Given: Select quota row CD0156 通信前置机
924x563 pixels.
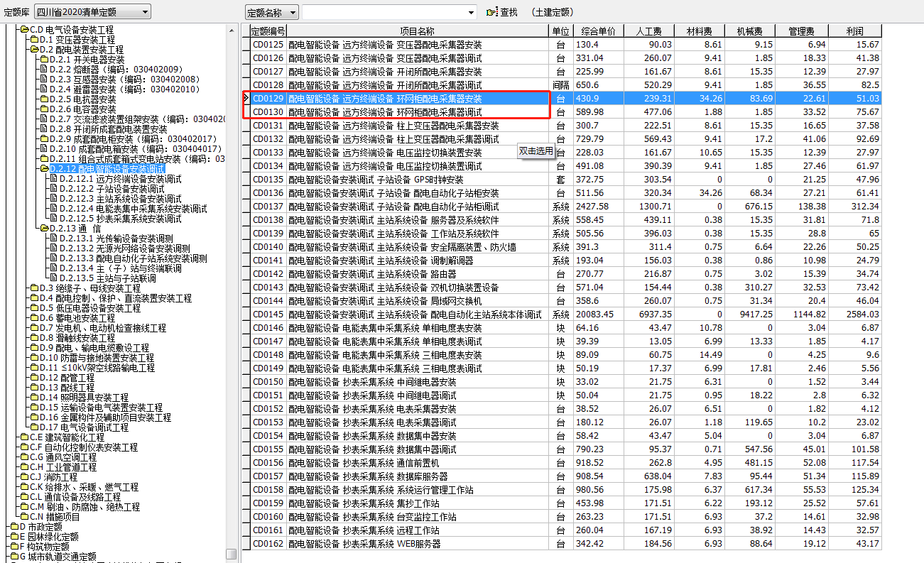Looking at the screenshot, I should (x=565, y=463).
